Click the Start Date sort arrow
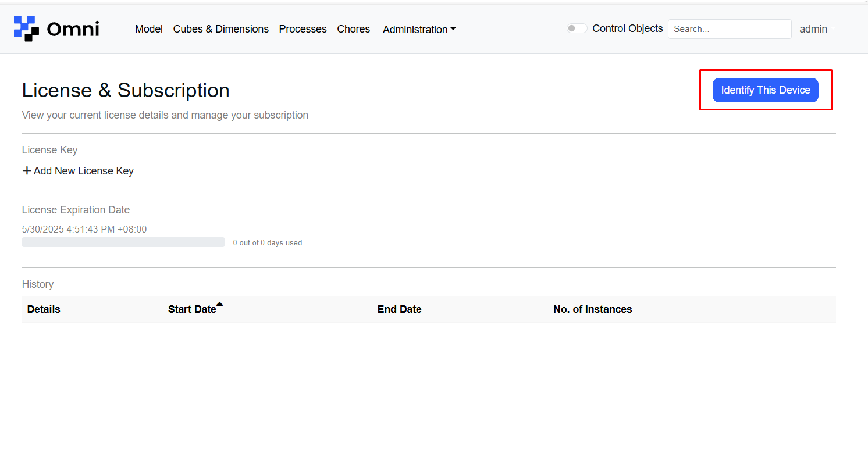The image size is (868, 468). (x=219, y=304)
